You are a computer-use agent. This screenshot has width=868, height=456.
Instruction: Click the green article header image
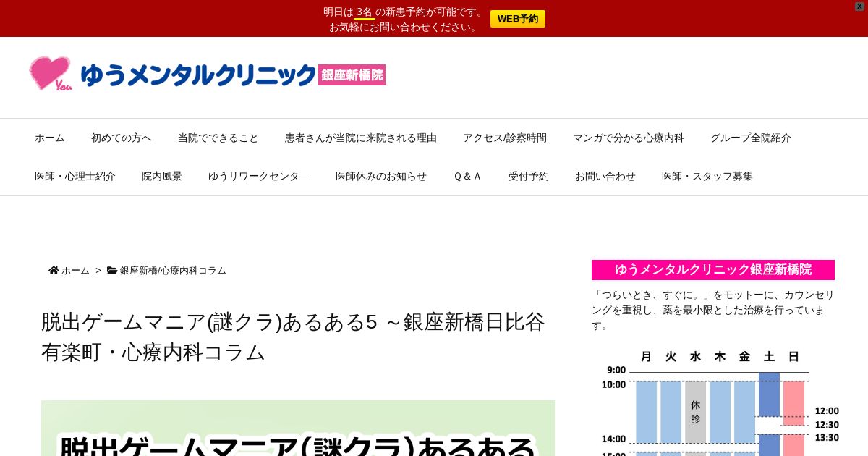click(298, 428)
